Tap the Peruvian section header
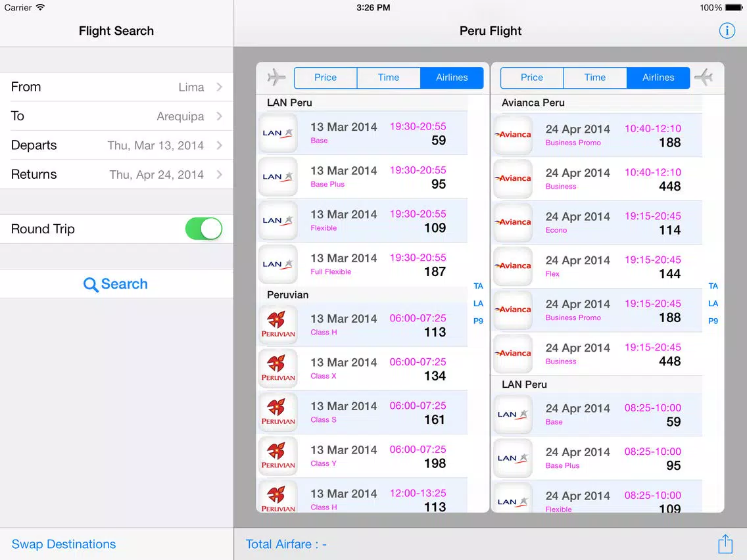747x560 pixels. tap(362, 294)
